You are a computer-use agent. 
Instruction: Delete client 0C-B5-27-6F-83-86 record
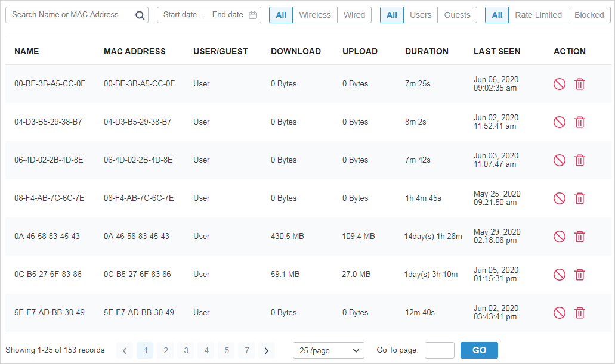click(580, 275)
